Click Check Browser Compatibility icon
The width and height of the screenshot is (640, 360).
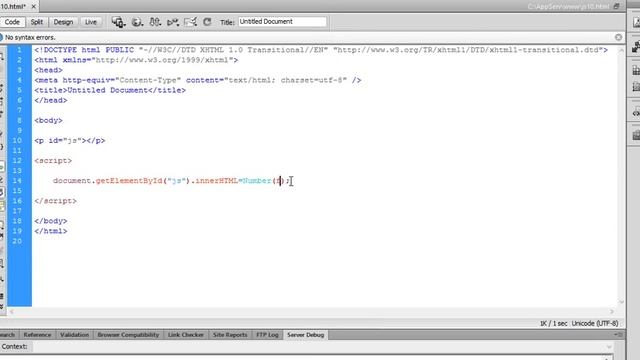click(190, 22)
